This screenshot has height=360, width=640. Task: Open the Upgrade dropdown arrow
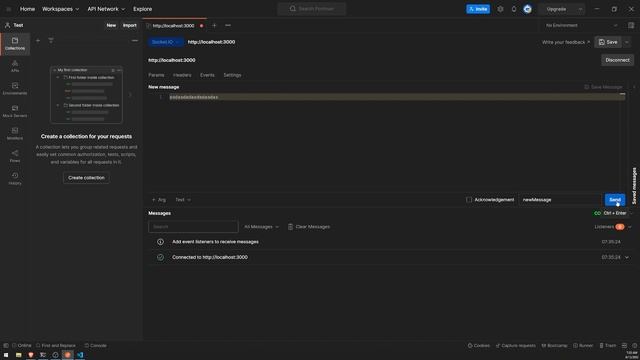(580, 9)
